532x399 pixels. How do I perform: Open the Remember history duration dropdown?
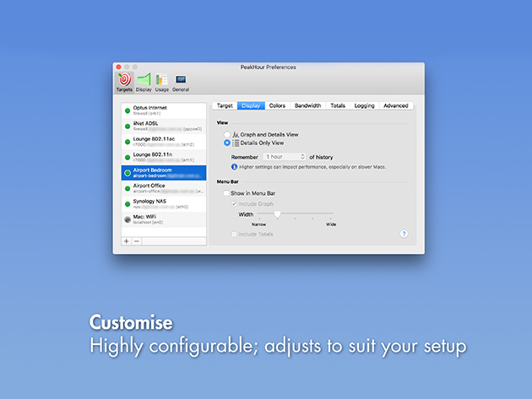tap(285, 157)
